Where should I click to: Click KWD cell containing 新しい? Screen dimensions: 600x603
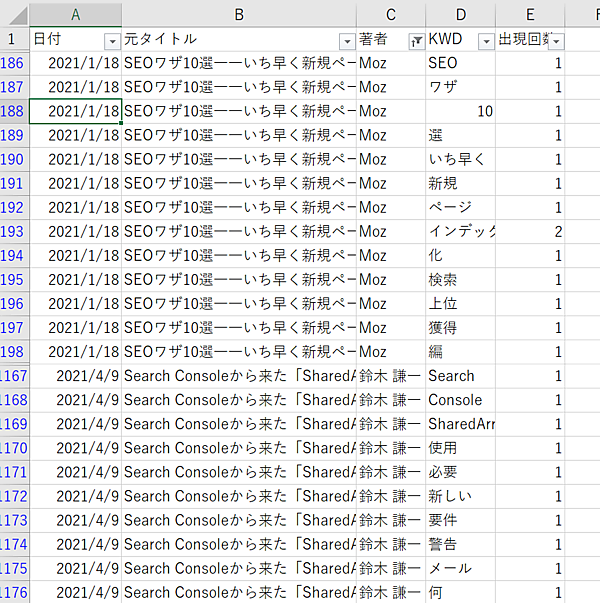pos(461,496)
